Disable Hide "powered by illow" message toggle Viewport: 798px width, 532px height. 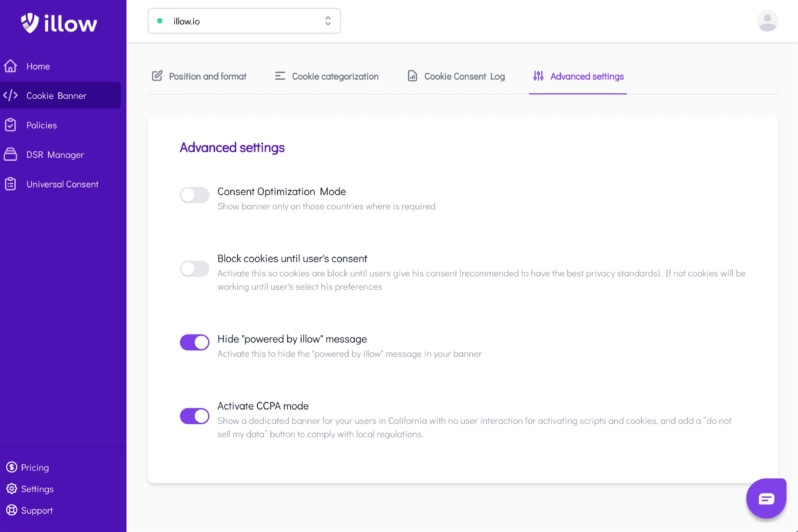(x=195, y=342)
